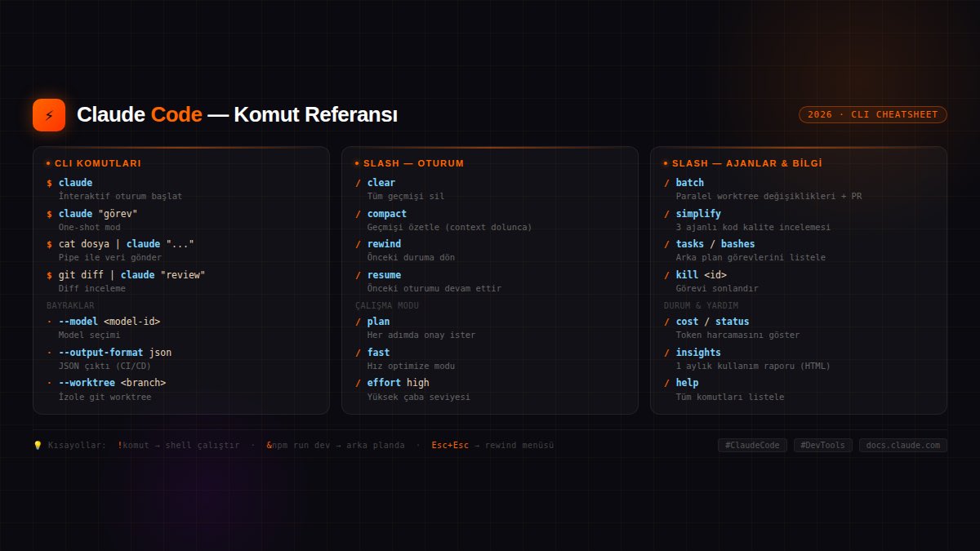Click the "/ help" command

click(681, 383)
